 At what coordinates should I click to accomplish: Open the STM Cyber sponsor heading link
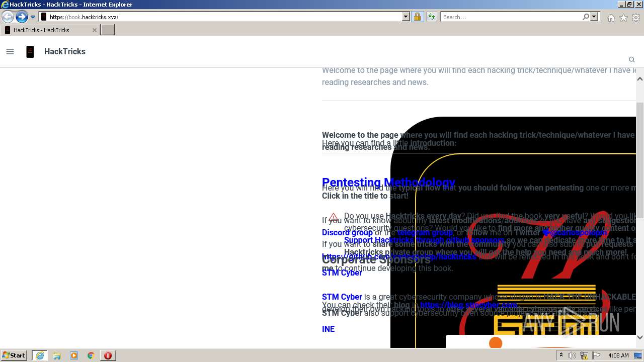click(x=342, y=273)
